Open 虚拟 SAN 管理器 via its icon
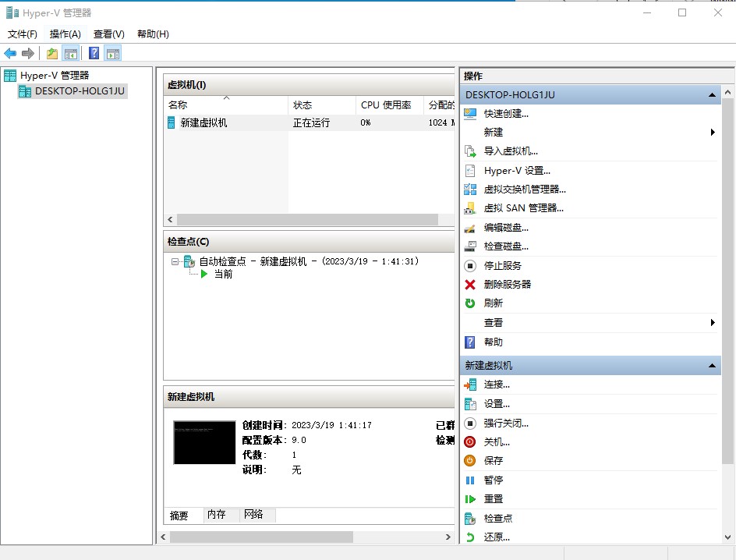Screen dimensions: 736x560 (470, 208)
